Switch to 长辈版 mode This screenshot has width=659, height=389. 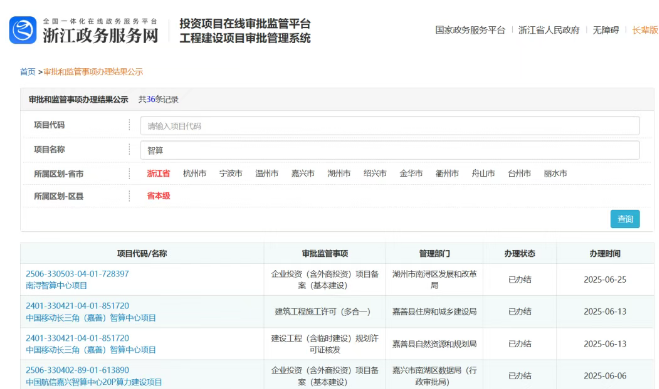(645, 30)
